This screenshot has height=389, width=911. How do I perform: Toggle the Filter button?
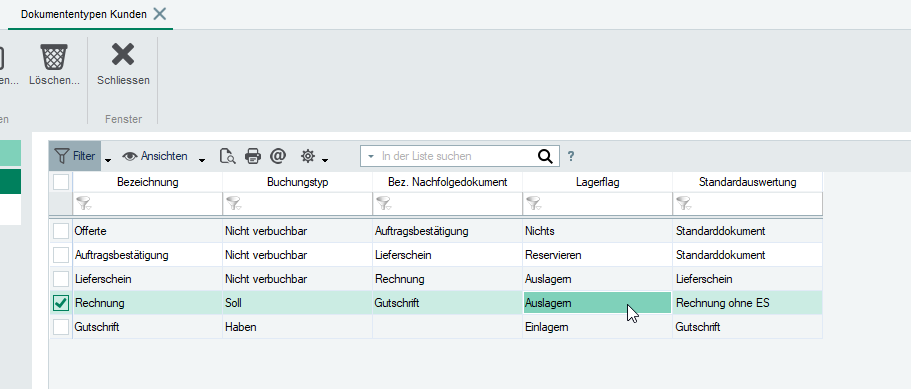coord(75,156)
